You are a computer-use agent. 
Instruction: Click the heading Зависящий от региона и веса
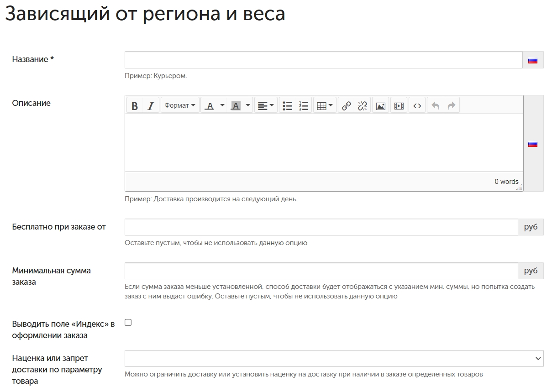click(145, 14)
